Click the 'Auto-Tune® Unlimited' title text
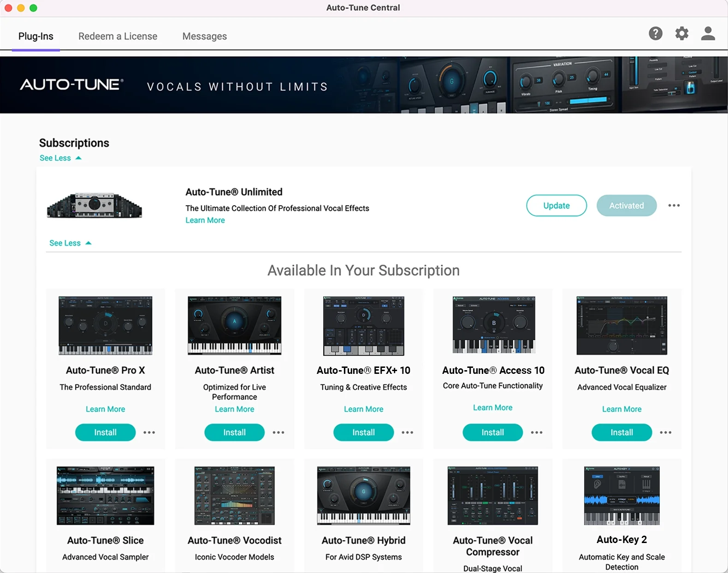728x573 pixels. pos(234,192)
